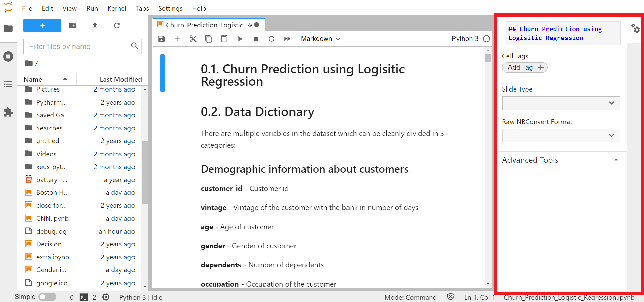Expand the Raw NBConvert Format dropdown
The width and height of the screenshot is (644, 302).
click(x=560, y=135)
